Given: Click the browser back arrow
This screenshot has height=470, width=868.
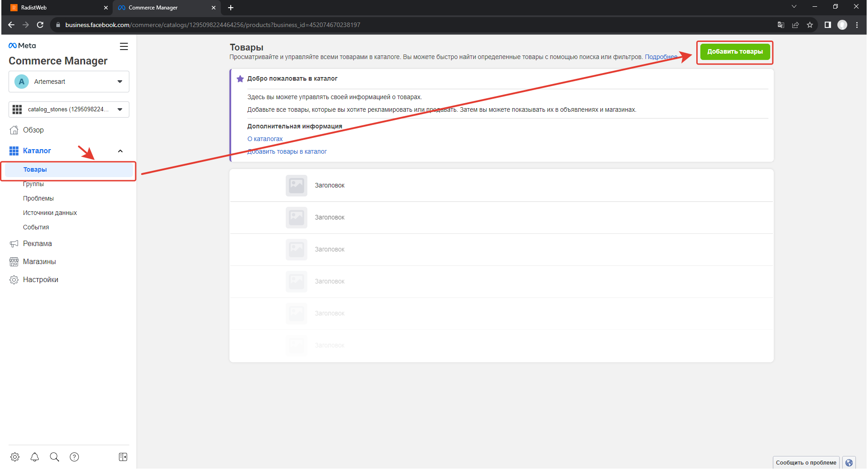Looking at the screenshot, I should 11,25.
